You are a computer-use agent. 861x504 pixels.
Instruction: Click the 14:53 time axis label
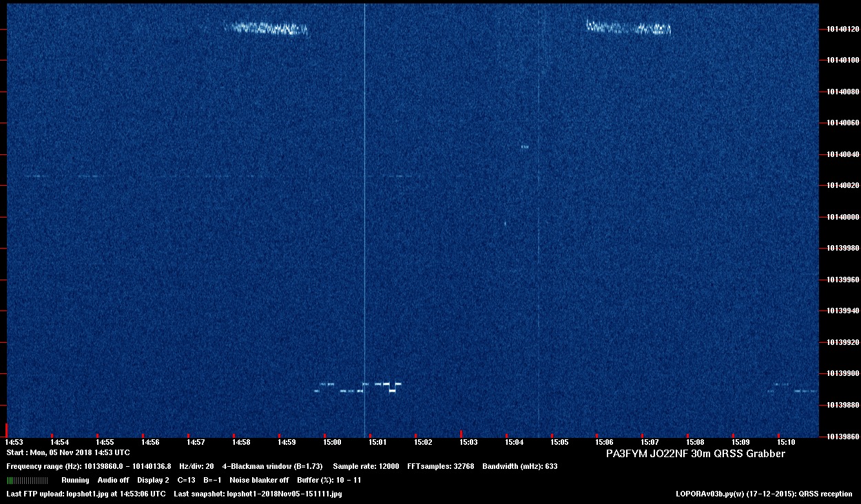pyautogui.click(x=14, y=442)
